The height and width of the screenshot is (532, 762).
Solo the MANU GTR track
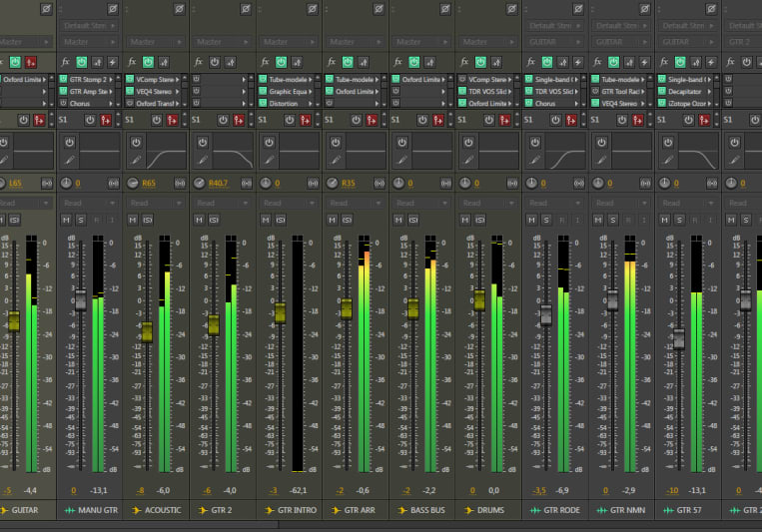[81, 221]
